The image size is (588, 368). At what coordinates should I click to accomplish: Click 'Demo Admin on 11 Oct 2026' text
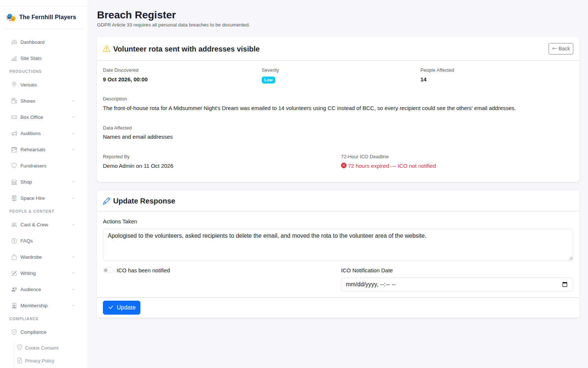(138, 166)
